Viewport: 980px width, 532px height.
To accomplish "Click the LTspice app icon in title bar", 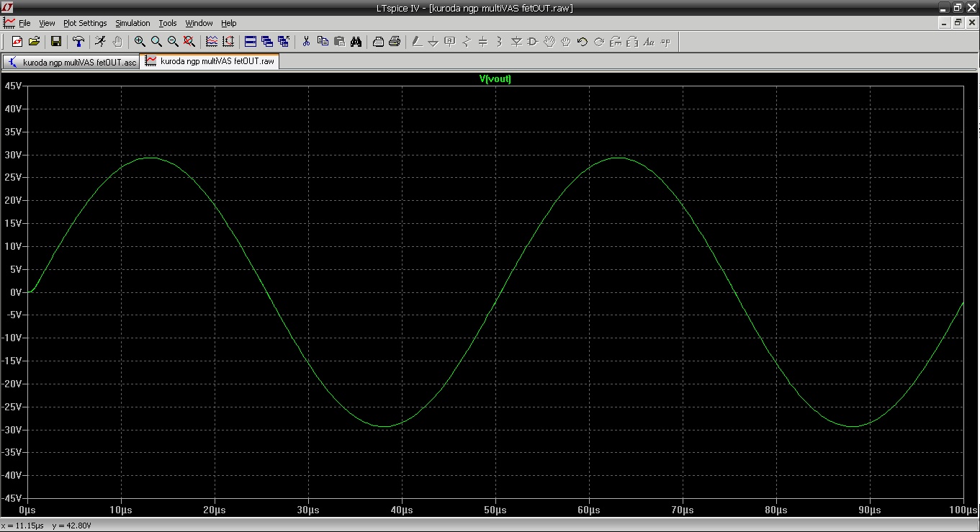I will point(7,7).
